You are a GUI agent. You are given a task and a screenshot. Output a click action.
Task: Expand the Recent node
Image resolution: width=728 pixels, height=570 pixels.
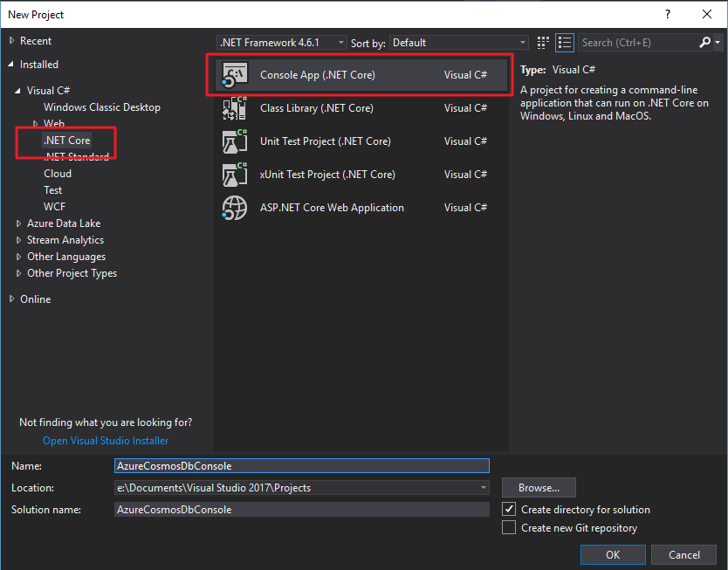click(x=12, y=41)
